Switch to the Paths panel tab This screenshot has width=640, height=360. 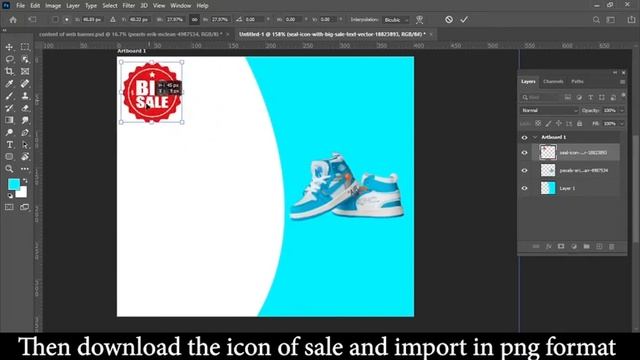(577, 82)
